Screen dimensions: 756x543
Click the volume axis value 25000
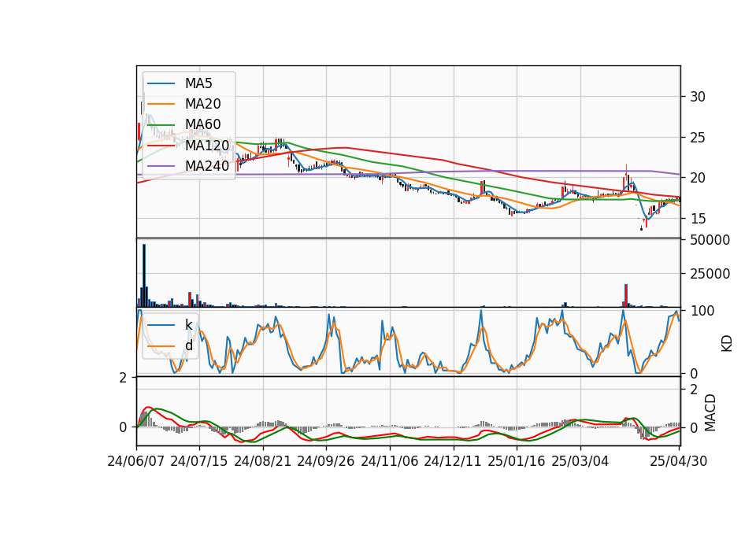click(710, 274)
